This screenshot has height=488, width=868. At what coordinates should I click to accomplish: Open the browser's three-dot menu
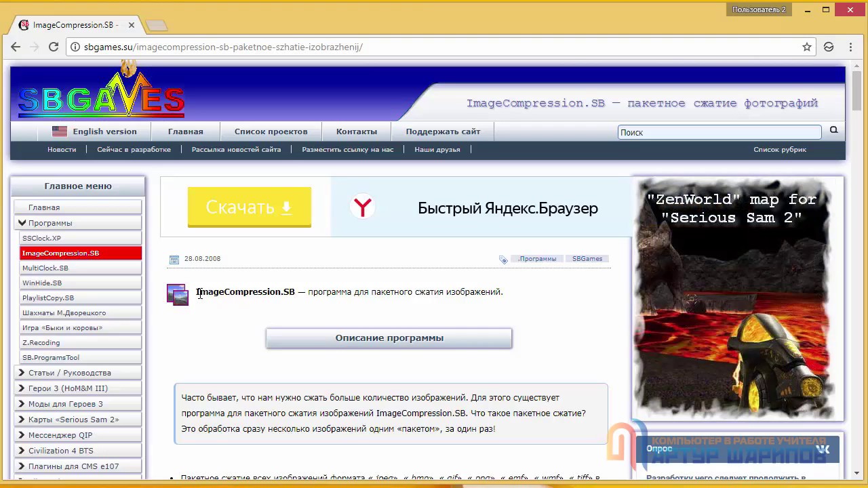pyautogui.click(x=851, y=47)
